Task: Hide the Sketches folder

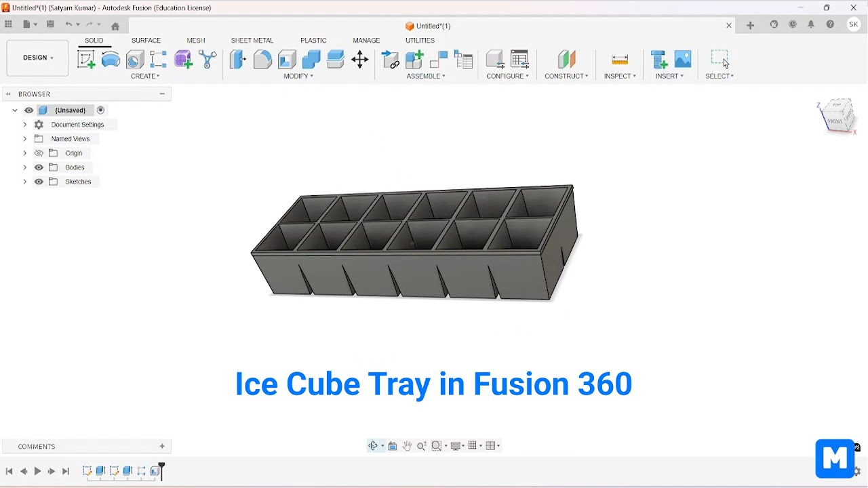Action: coord(39,182)
